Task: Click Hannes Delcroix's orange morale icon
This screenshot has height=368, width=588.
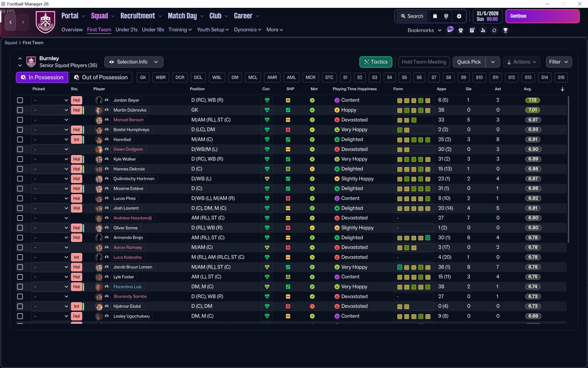Action: (312, 169)
